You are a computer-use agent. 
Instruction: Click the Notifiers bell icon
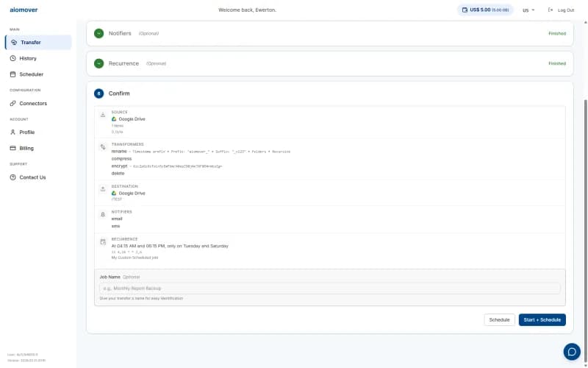coord(103,214)
